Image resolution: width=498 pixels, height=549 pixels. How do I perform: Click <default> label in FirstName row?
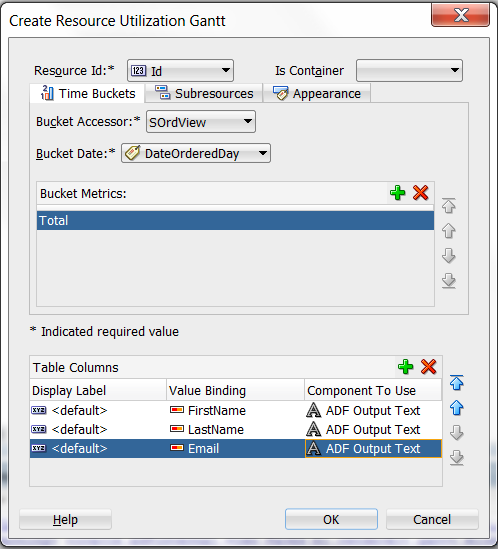pyautogui.click(x=79, y=410)
